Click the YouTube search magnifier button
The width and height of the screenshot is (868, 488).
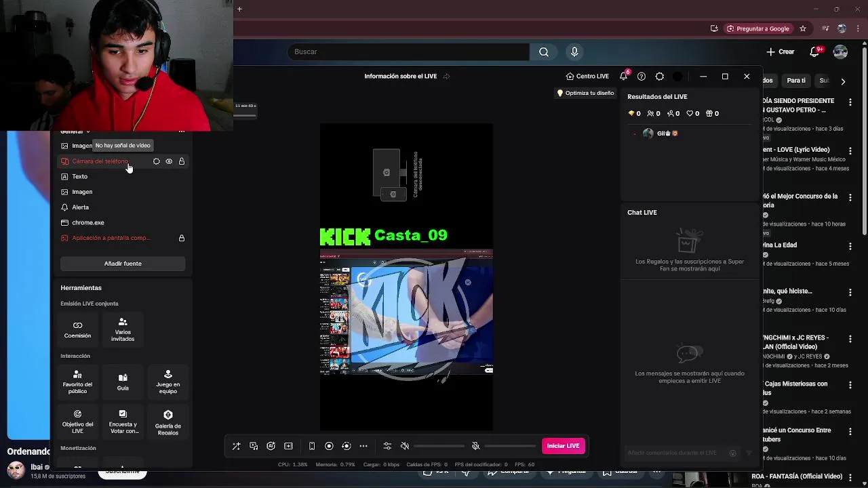[544, 52]
